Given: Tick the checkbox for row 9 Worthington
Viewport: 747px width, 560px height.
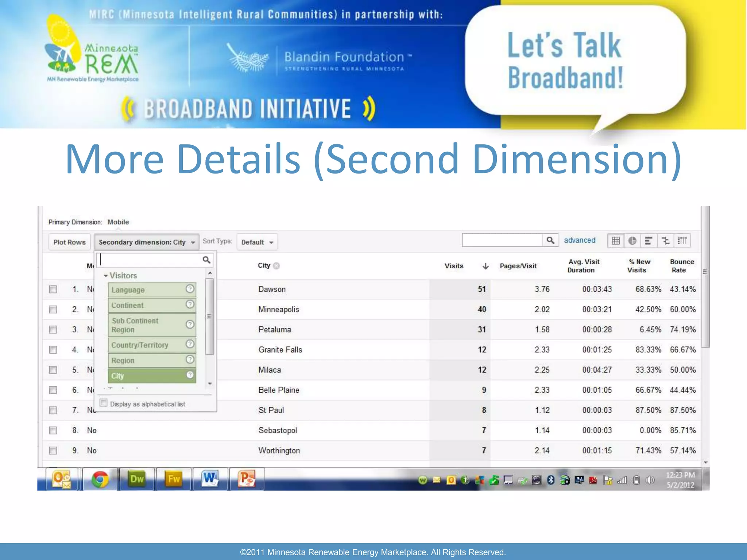Looking at the screenshot, I should tap(53, 451).
